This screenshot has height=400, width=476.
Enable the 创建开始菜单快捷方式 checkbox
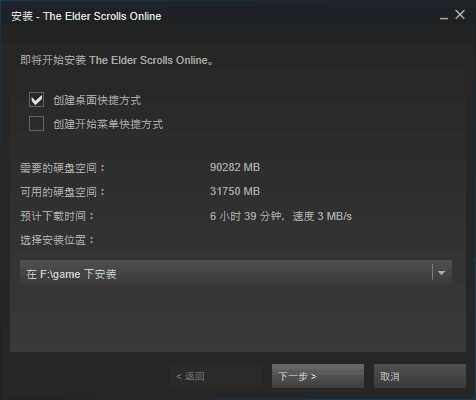[x=36, y=124]
